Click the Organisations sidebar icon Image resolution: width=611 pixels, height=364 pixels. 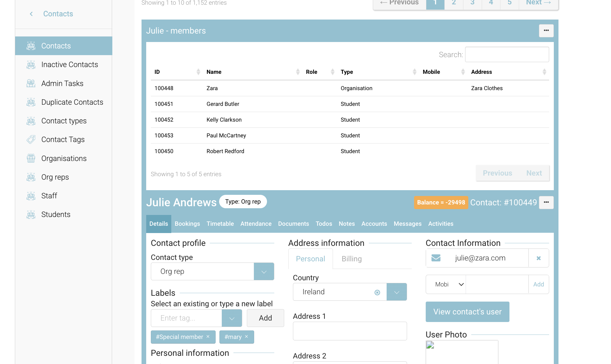point(31,158)
